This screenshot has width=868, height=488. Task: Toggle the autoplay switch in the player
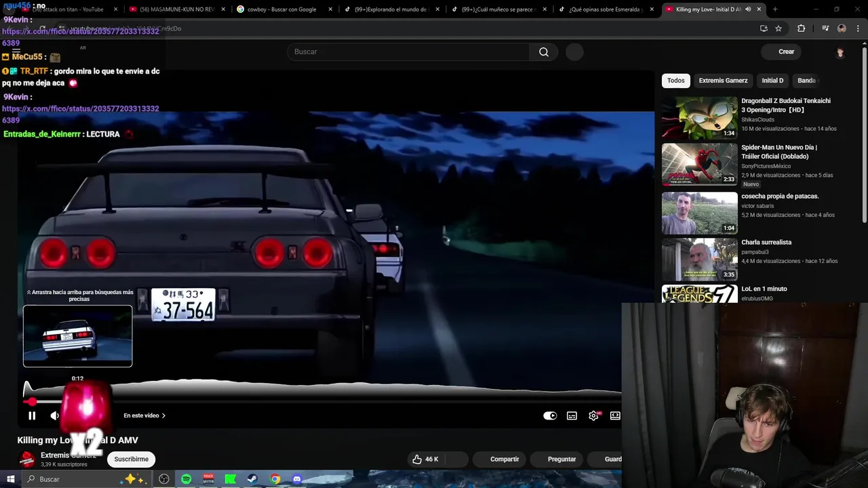550,415
